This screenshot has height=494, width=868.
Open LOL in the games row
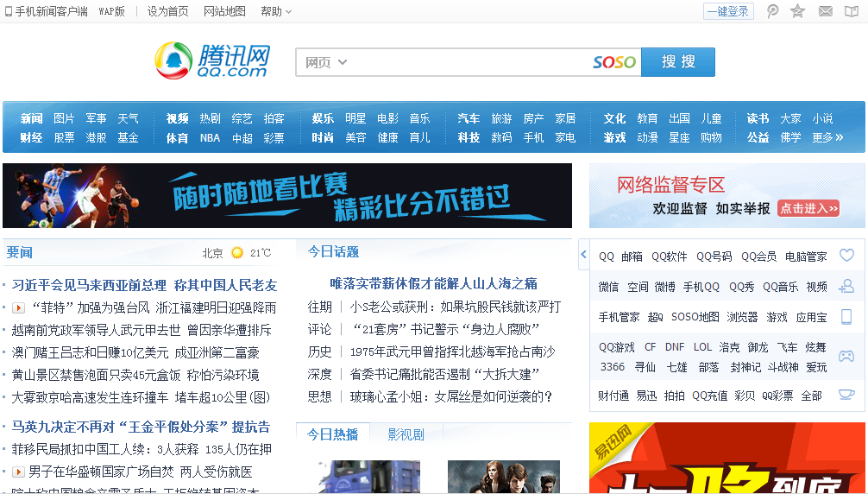click(702, 346)
